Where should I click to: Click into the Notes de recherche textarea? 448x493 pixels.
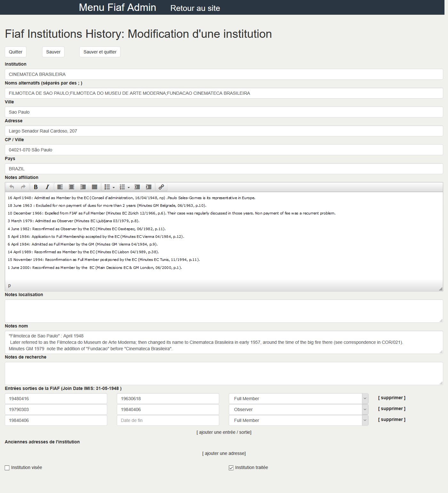pyautogui.click(x=224, y=373)
